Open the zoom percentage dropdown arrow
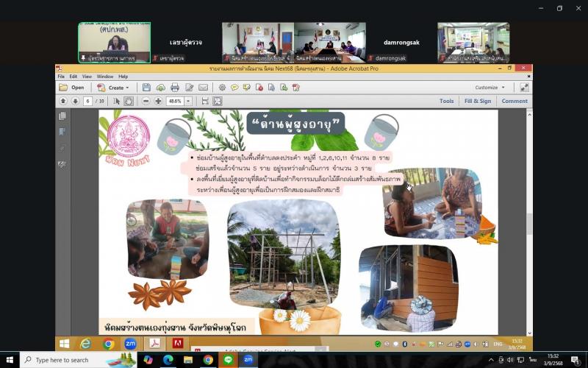Image resolution: width=588 pixels, height=368 pixels. coord(188,101)
